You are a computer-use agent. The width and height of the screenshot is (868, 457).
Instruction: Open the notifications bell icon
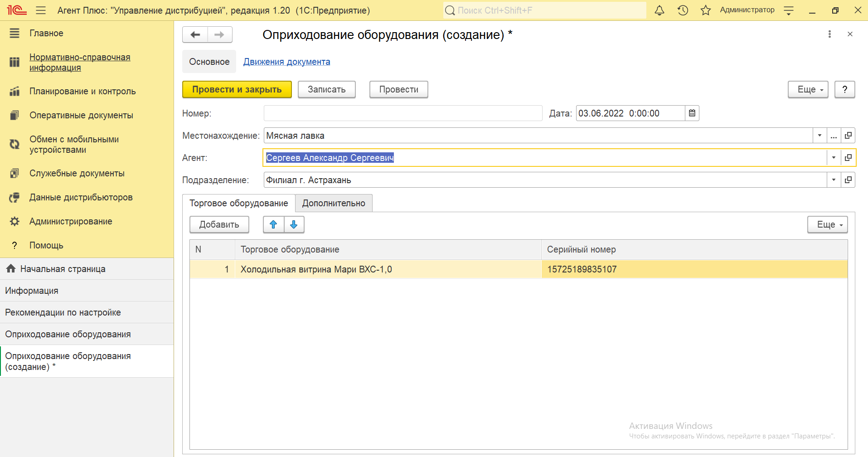[659, 10]
